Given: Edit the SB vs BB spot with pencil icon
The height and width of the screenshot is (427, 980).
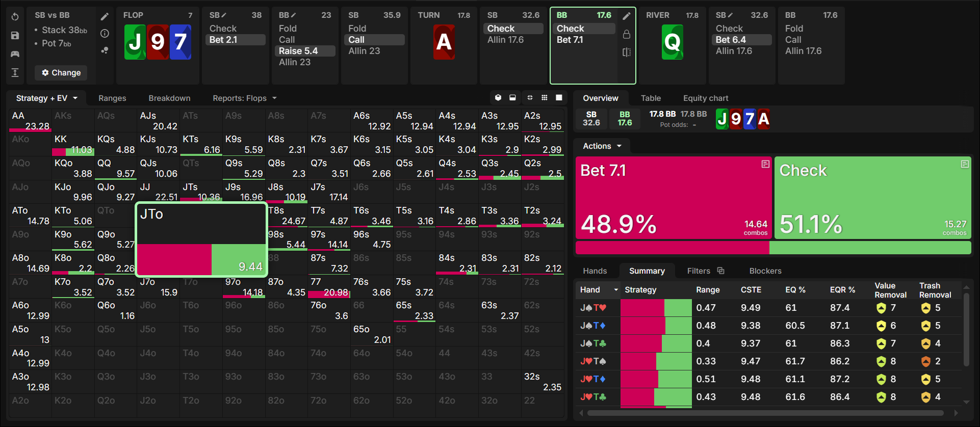Looking at the screenshot, I should [105, 17].
